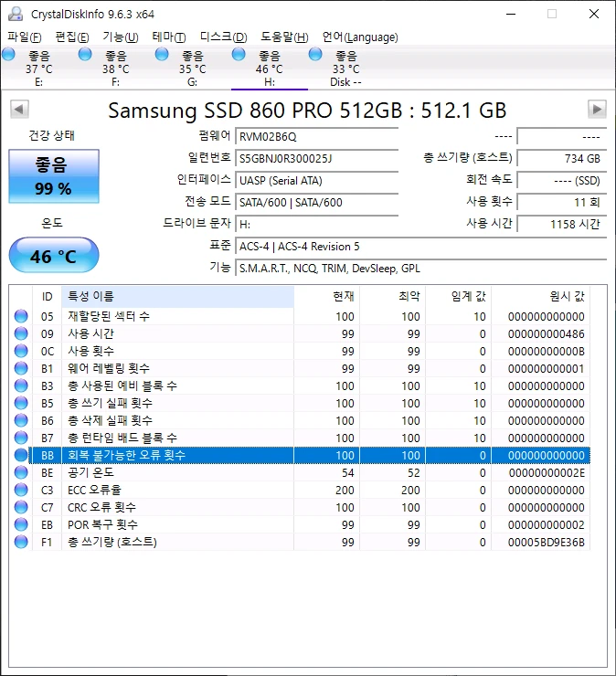This screenshot has width=616, height=676.
Task: Open the 편집(E) menu
Action: (x=72, y=37)
